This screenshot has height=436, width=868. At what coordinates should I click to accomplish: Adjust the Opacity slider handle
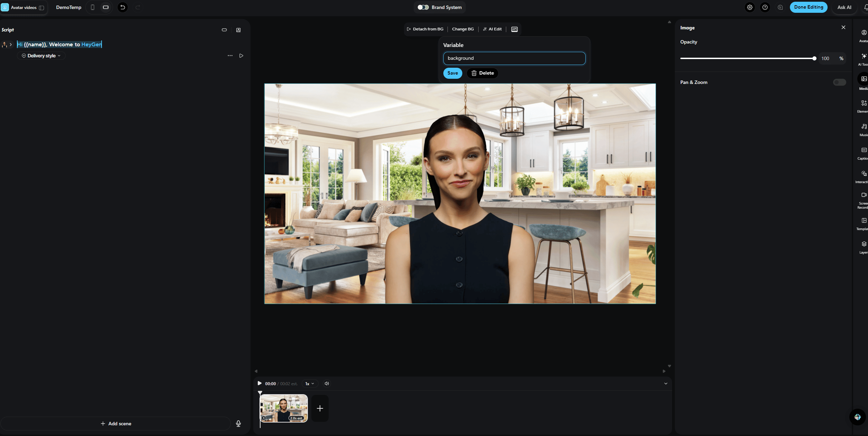814,58
